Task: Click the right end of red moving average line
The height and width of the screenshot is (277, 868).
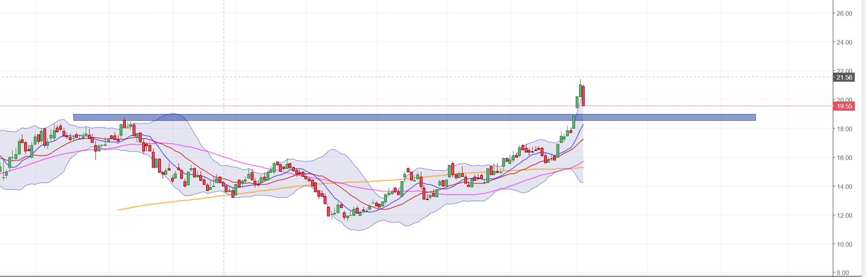Action: [x=583, y=139]
